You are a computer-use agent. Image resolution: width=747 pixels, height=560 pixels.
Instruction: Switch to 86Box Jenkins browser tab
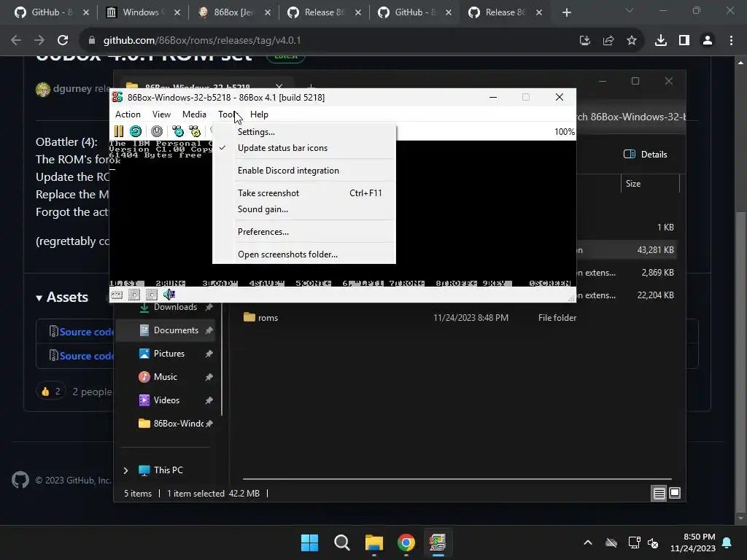point(233,12)
